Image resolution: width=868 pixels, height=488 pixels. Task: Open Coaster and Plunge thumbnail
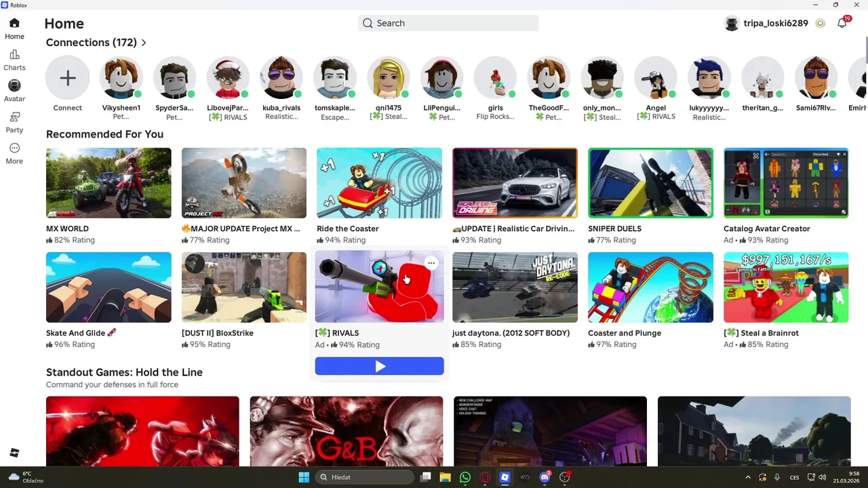(650, 287)
